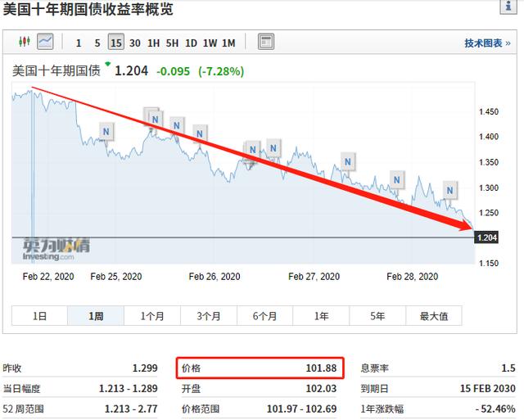Select the 5年 range tab
The image size is (524, 420).
[x=377, y=316]
